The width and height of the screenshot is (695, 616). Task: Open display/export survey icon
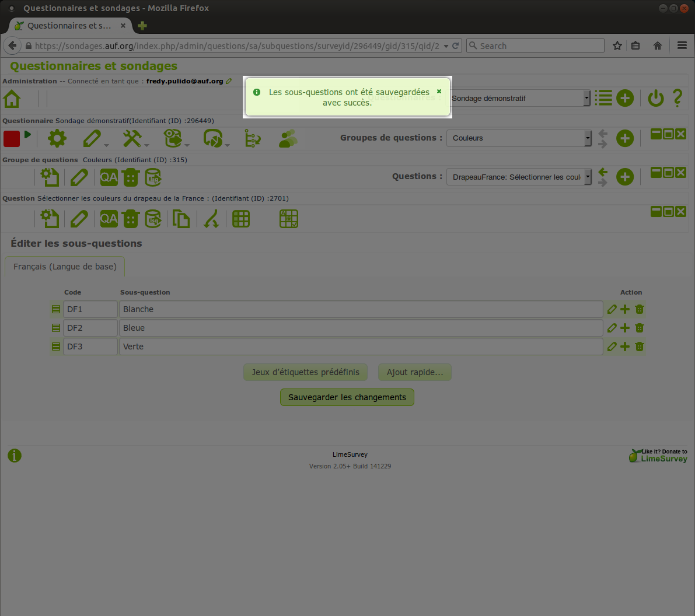tap(173, 138)
